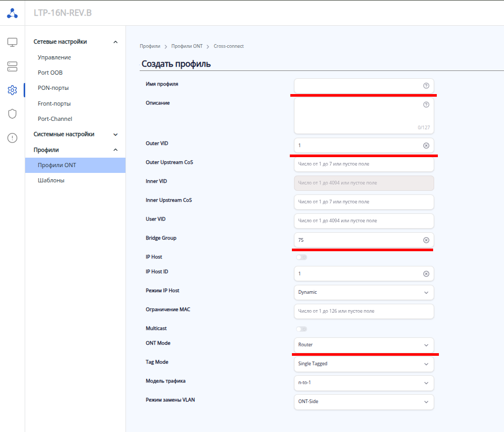
Task: Open the server rack icon in sidebar
Action: (x=13, y=66)
